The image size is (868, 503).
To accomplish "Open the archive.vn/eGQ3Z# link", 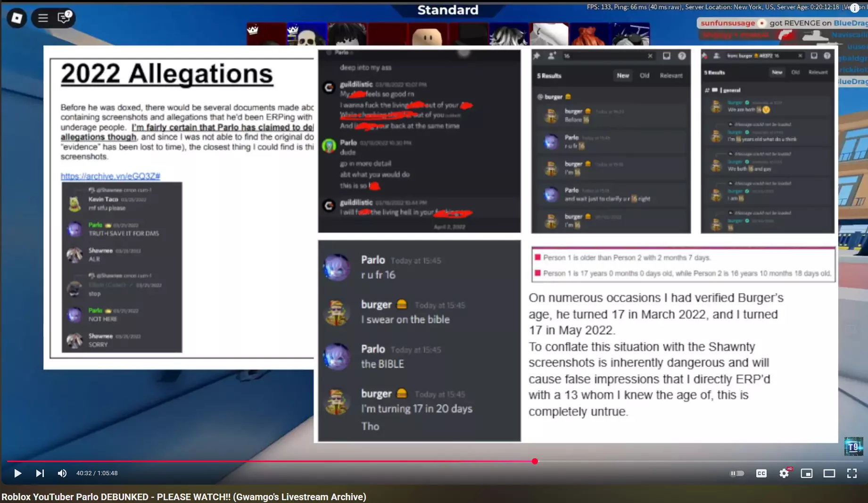I will [110, 176].
